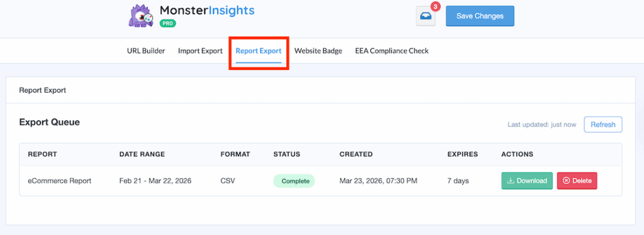Screen dimensions: 644x235
Task: Refresh the Export Queue
Action: click(603, 124)
